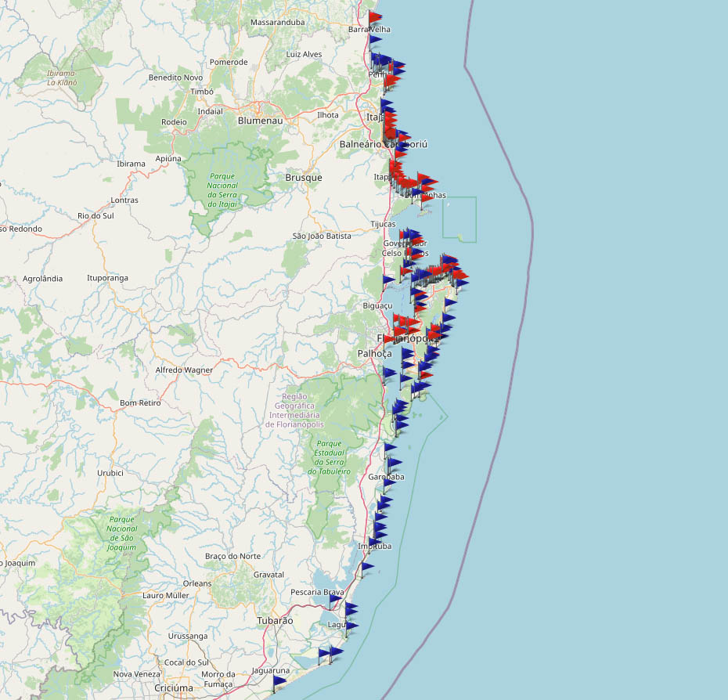
Task: Select the São João Batista town label
Action: coord(322,236)
